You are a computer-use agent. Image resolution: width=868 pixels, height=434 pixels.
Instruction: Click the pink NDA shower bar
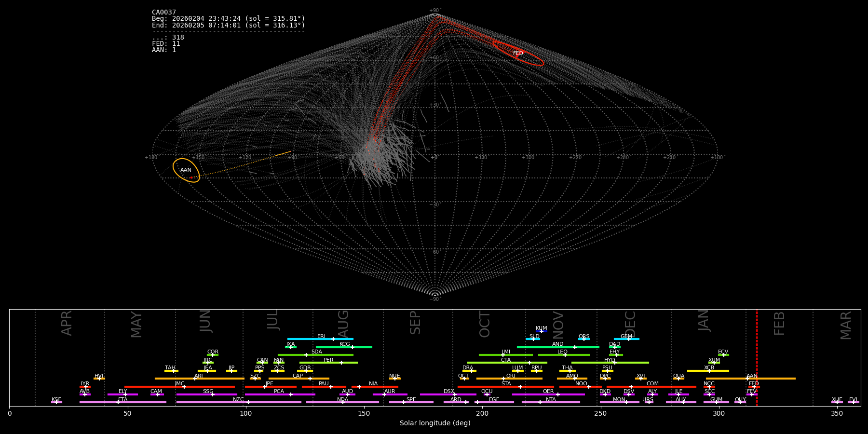342,402
